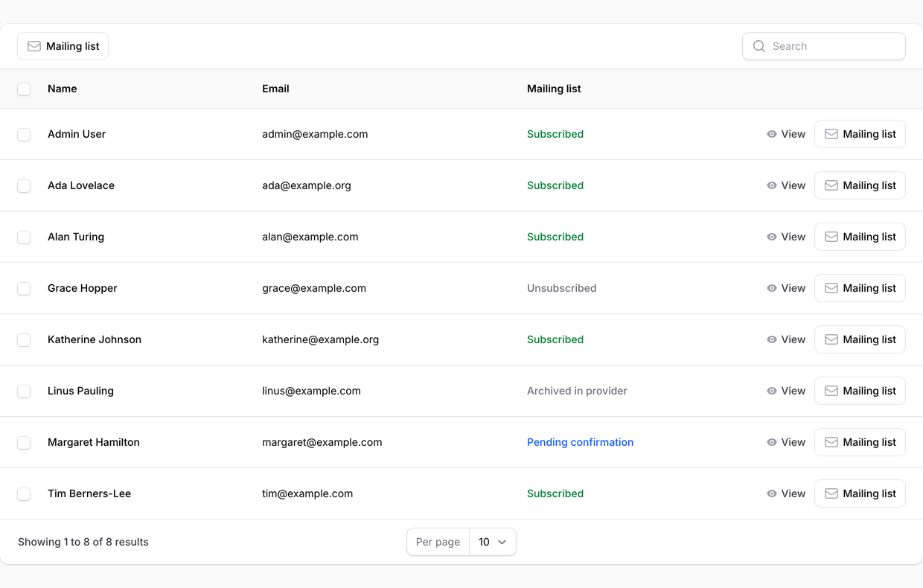Check the Admin User row checkbox
This screenshot has height=588, width=923.
point(24,135)
